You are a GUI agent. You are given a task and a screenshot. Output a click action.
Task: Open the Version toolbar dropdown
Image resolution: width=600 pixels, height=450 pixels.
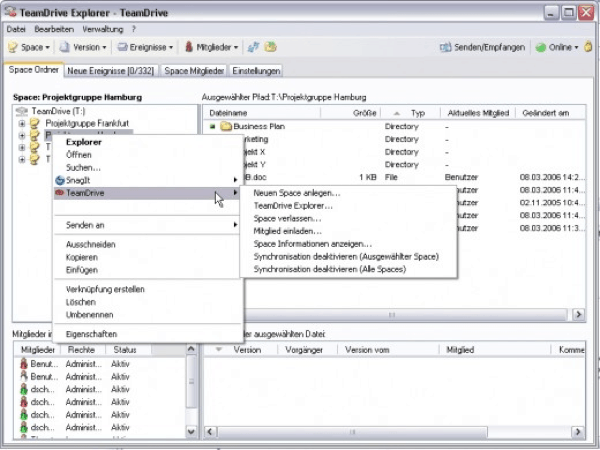(82, 47)
